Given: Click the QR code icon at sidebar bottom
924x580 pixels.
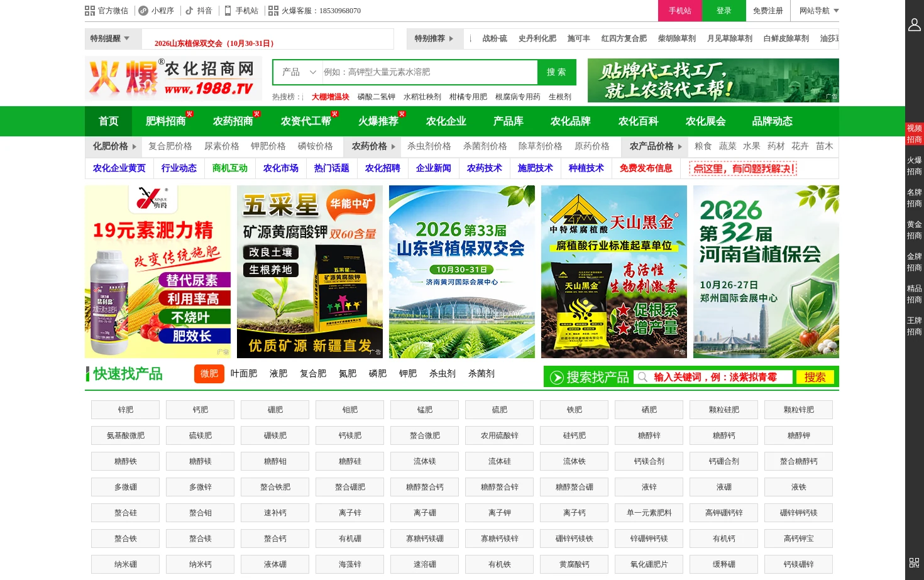Looking at the screenshot, I should [915, 563].
